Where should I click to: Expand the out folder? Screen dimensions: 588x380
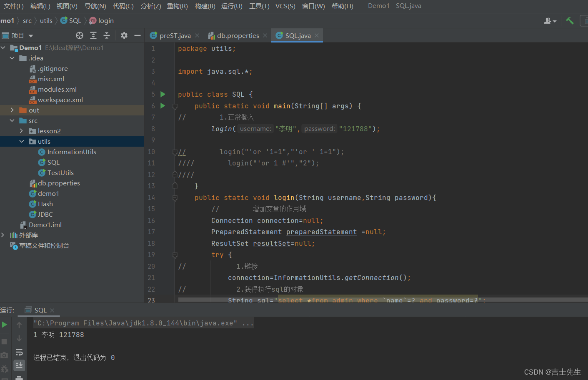pos(12,110)
